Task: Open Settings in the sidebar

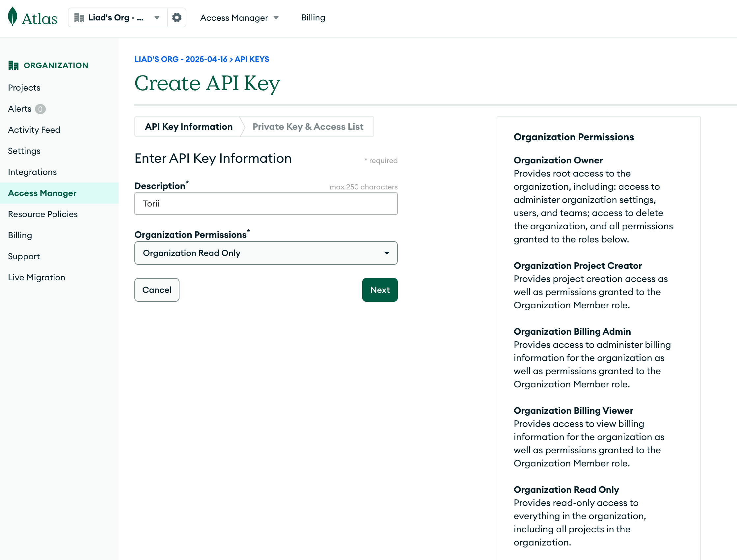Action: (24, 151)
